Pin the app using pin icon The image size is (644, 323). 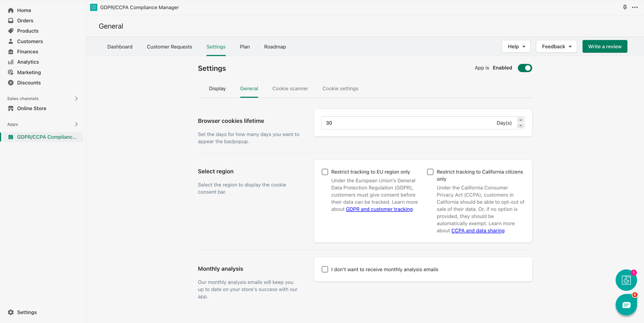click(625, 8)
